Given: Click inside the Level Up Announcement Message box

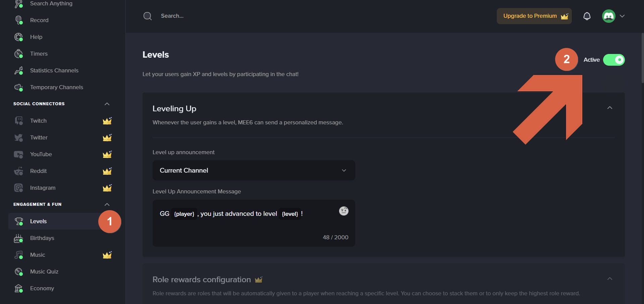Looking at the screenshot, I should [x=254, y=223].
